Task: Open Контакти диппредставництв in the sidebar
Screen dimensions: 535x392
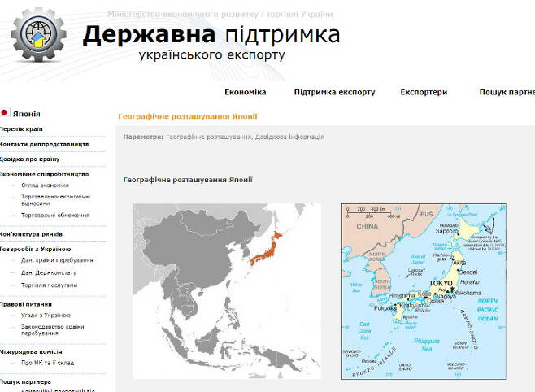Action: pyautogui.click(x=45, y=144)
